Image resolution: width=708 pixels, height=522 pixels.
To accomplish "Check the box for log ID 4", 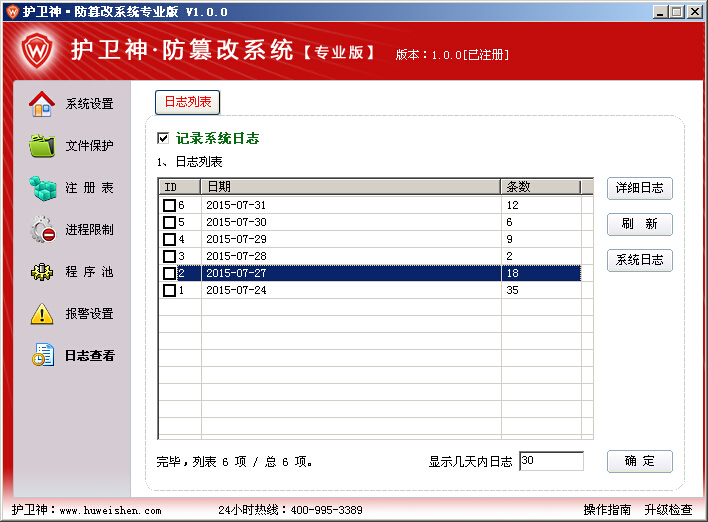I will (x=169, y=239).
